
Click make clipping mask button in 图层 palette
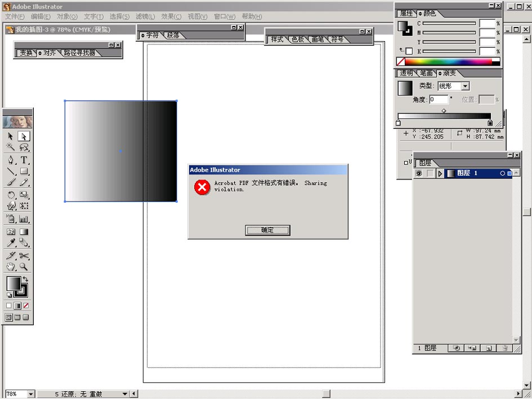[457, 348]
